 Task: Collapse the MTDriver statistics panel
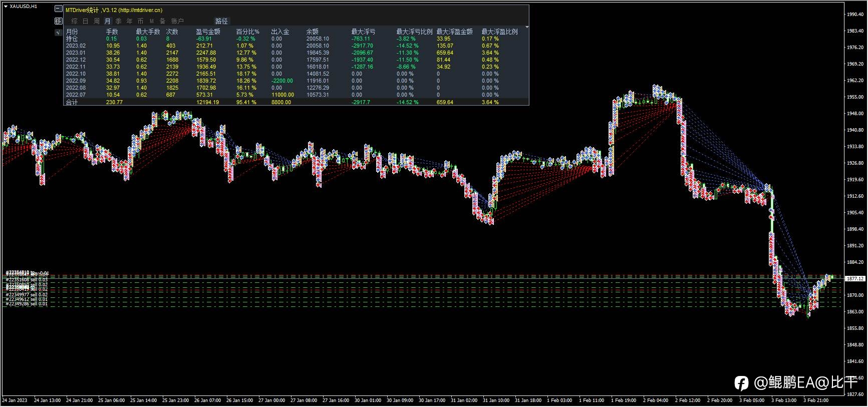59,10
